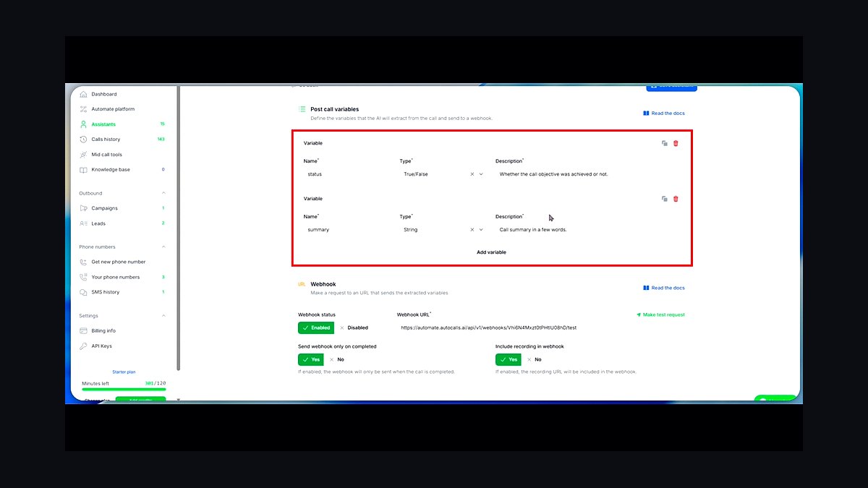Click the Leads contacts icon
868x488 pixels.
[x=83, y=223]
